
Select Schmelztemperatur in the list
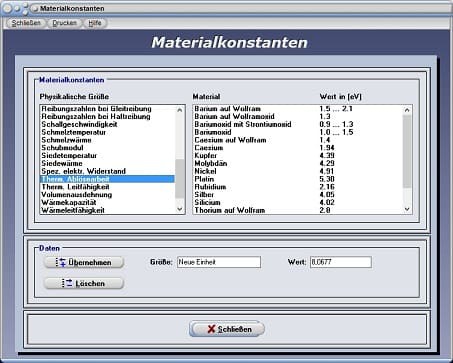click(107, 132)
